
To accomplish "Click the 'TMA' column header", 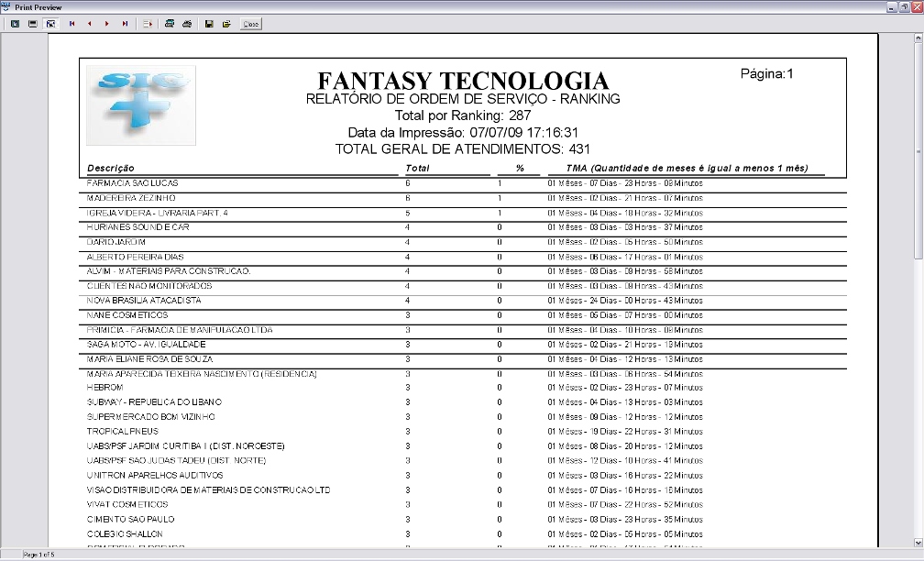I will pyautogui.click(x=687, y=168).
